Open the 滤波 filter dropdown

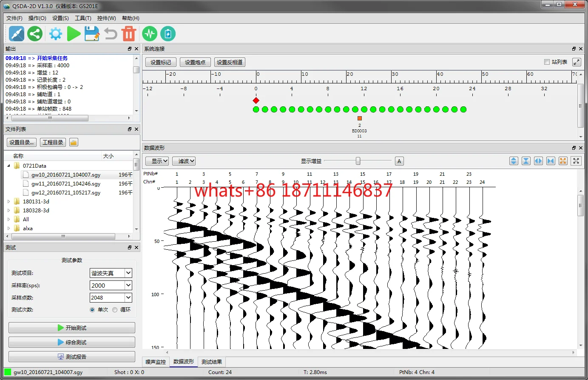184,161
